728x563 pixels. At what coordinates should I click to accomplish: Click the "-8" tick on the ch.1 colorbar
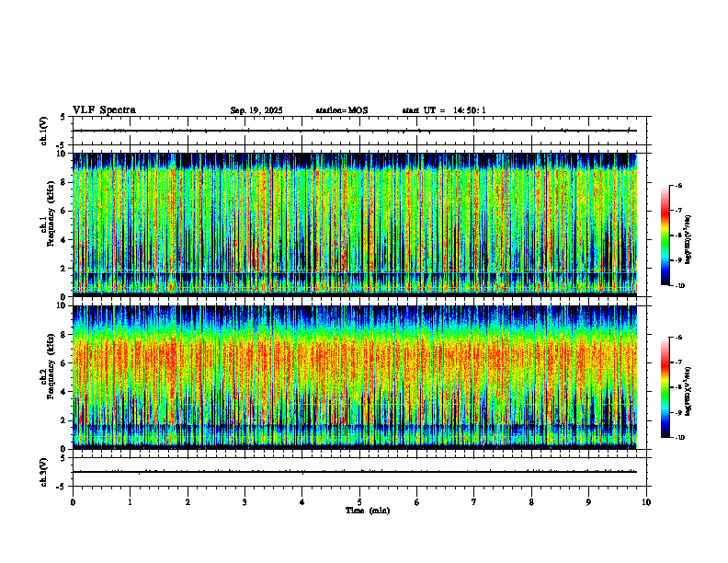(678, 236)
